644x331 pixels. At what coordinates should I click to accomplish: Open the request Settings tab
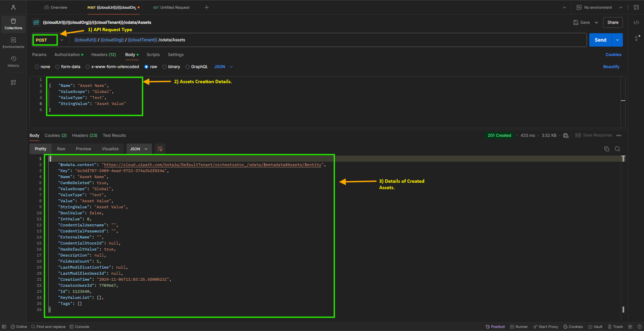pyautogui.click(x=176, y=55)
